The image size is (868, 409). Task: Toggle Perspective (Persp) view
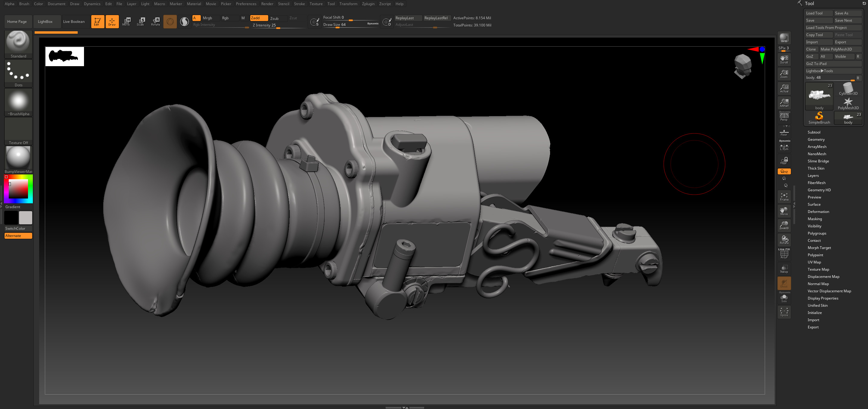click(x=784, y=116)
